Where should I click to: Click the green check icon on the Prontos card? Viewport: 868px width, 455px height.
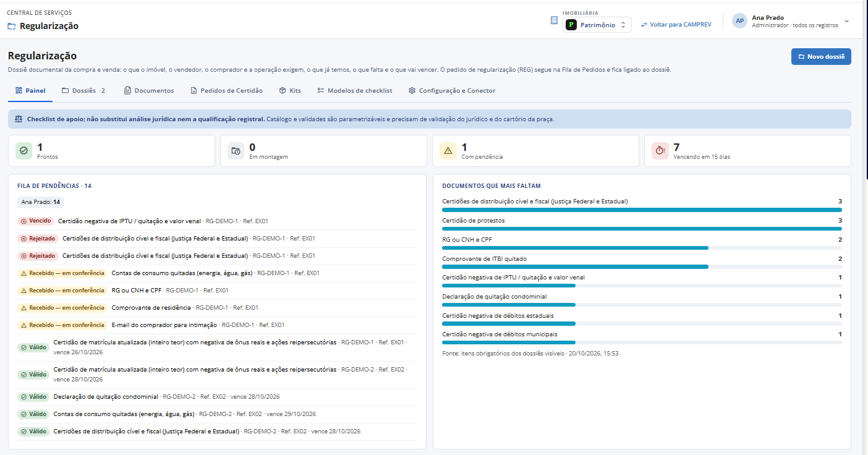click(23, 150)
